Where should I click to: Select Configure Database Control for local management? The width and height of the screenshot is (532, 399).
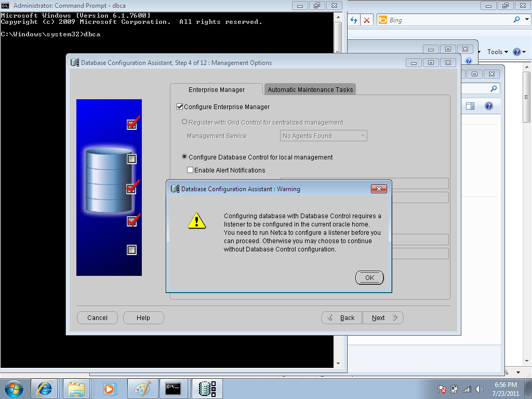pos(184,157)
